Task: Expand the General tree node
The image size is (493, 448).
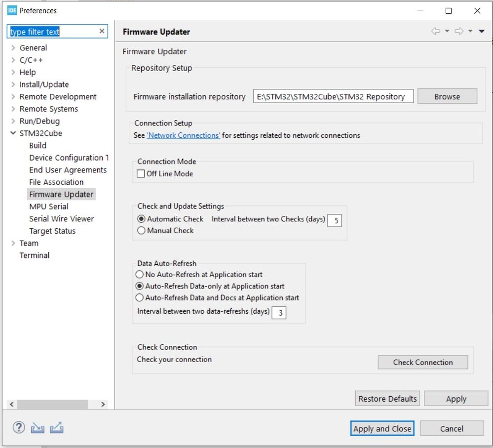Action: click(13, 48)
